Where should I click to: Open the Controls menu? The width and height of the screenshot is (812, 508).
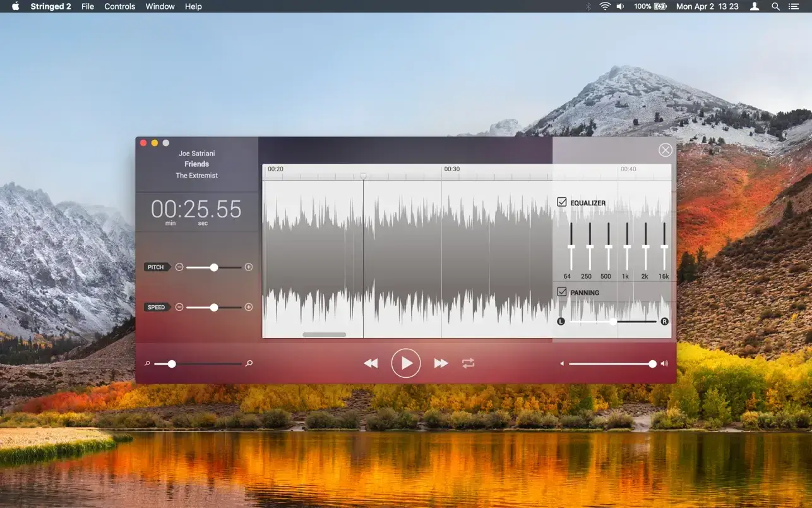(119, 6)
